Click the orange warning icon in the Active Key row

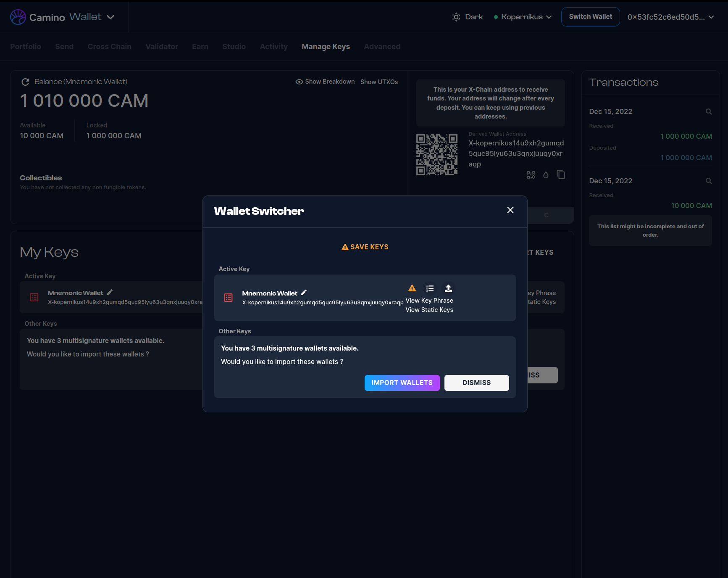pyautogui.click(x=412, y=288)
